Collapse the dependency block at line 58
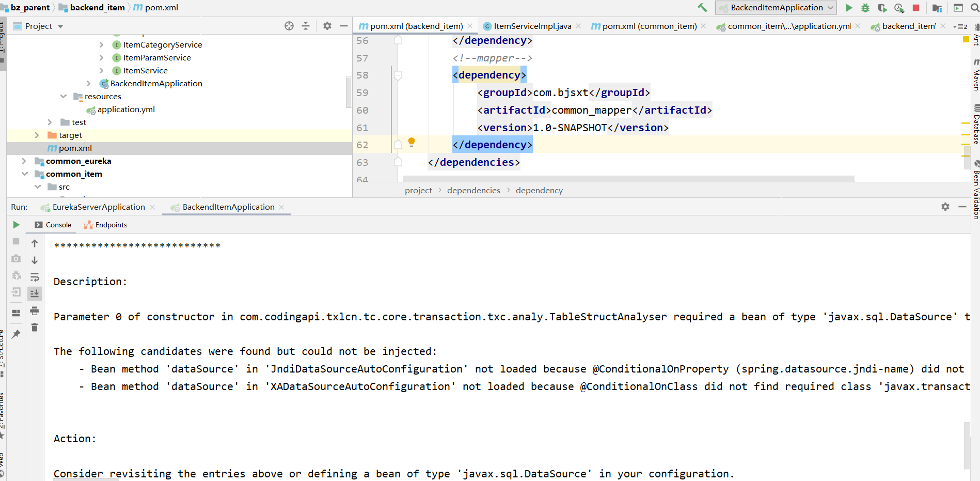 398,75
